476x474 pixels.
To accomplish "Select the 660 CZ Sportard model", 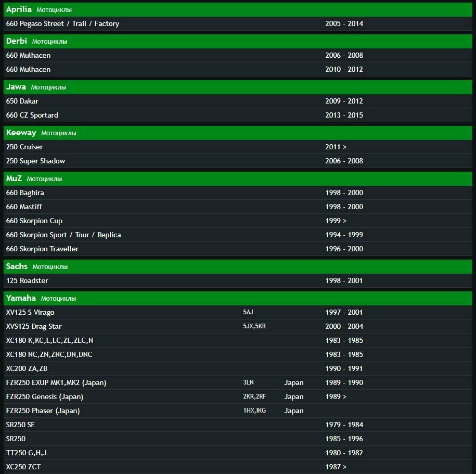I will click(32, 115).
